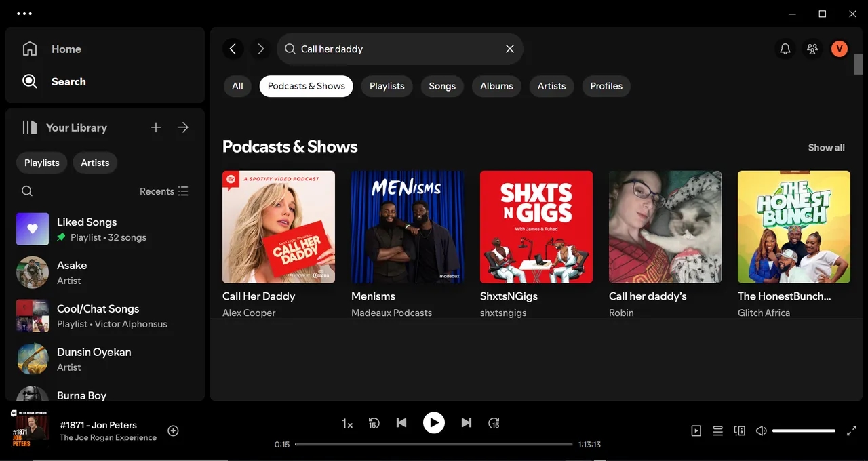Toggle the Playlists filter in Your Library
The width and height of the screenshot is (868, 461).
coord(42,163)
